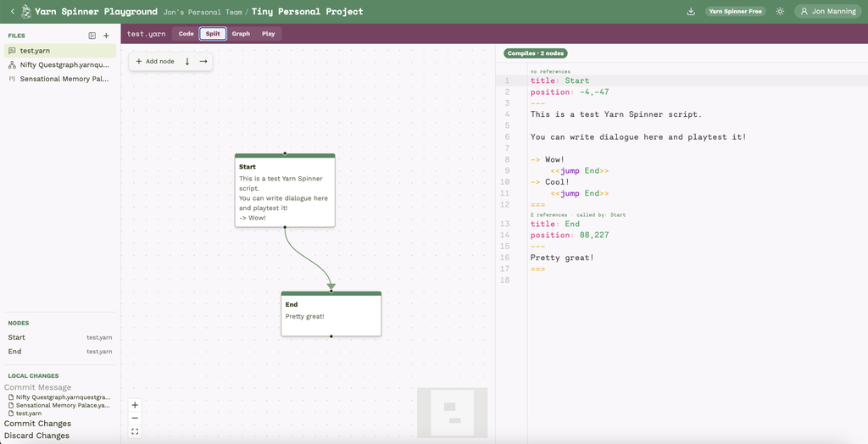This screenshot has height=444, width=868.
Task: Click the Commit Message input field
Action: (60, 387)
